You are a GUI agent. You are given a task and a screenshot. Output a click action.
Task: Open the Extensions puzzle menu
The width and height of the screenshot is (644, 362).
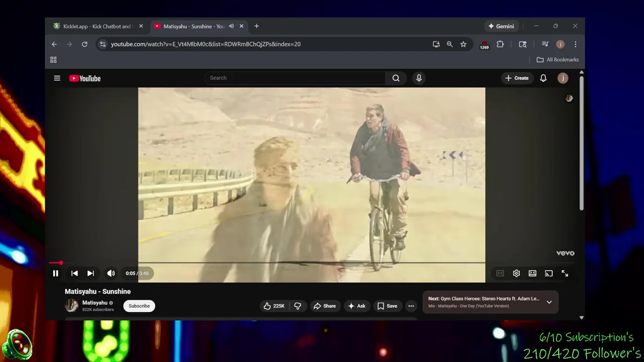point(500,44)
